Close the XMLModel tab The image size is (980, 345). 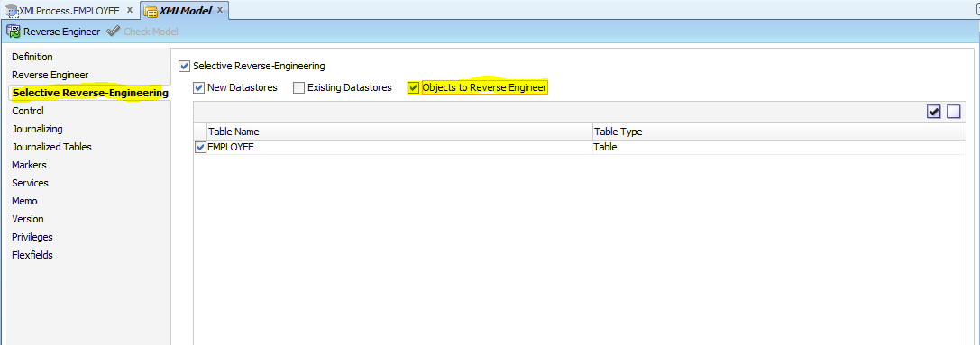(219, 11)
